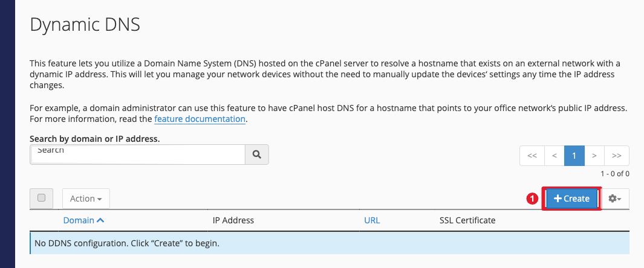The image size is (644, 268).
Task: Open the gear settings dropdown
Action: (615, 199)
